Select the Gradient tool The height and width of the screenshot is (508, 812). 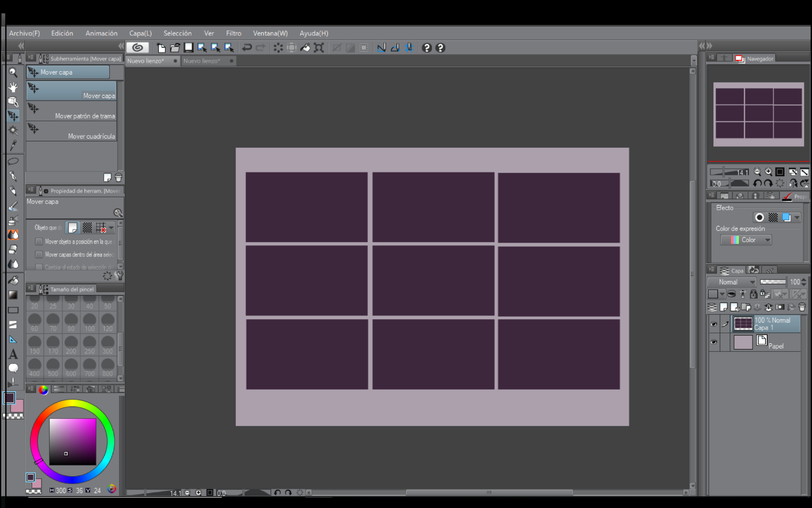coord(13,295)
